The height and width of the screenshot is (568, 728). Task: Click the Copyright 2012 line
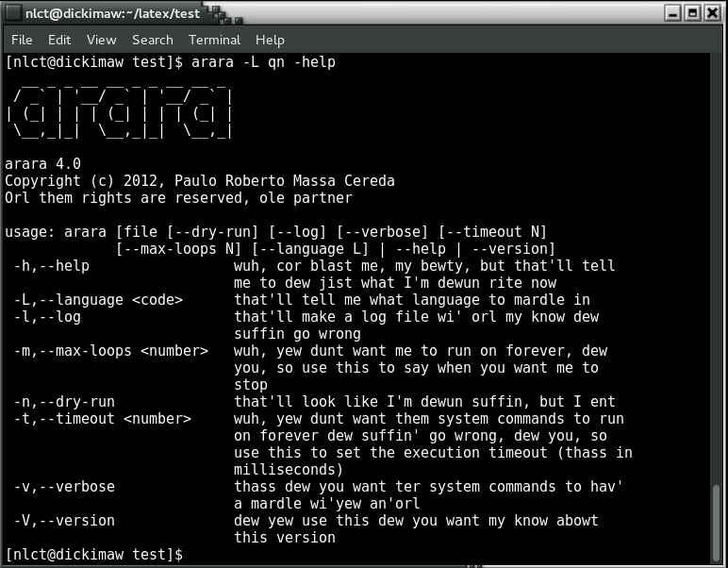click(200, 180)
